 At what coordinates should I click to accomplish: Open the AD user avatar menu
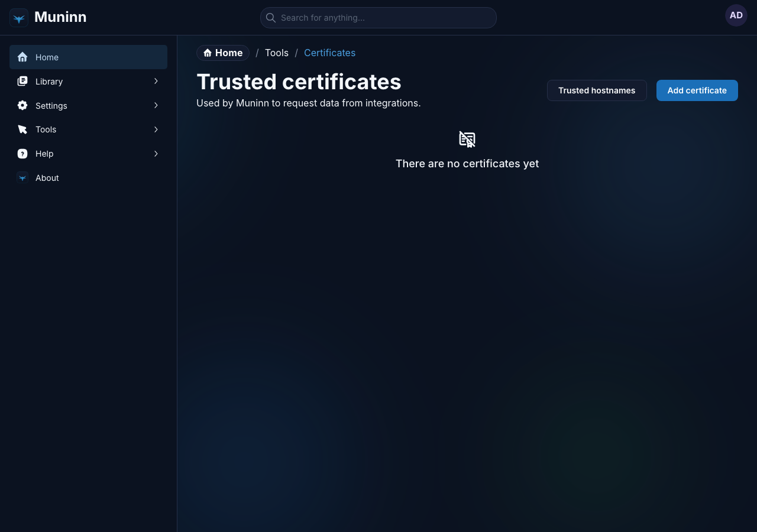coord(736,15)
